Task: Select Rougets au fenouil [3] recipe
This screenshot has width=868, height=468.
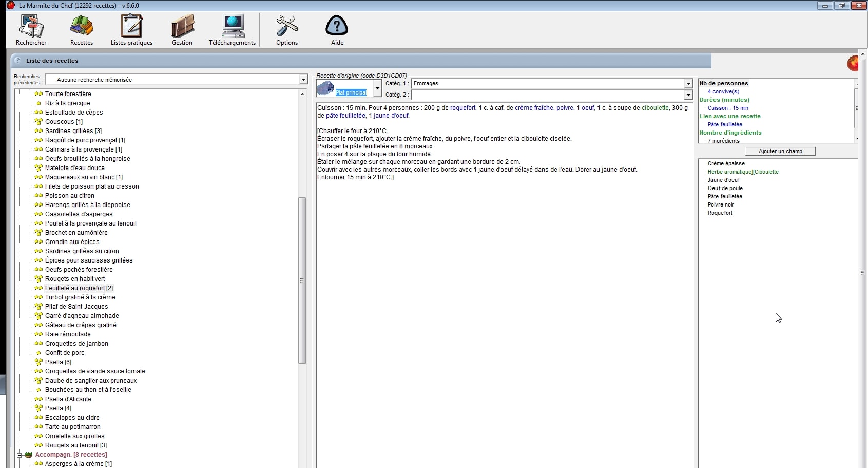Action: [76, 445]
